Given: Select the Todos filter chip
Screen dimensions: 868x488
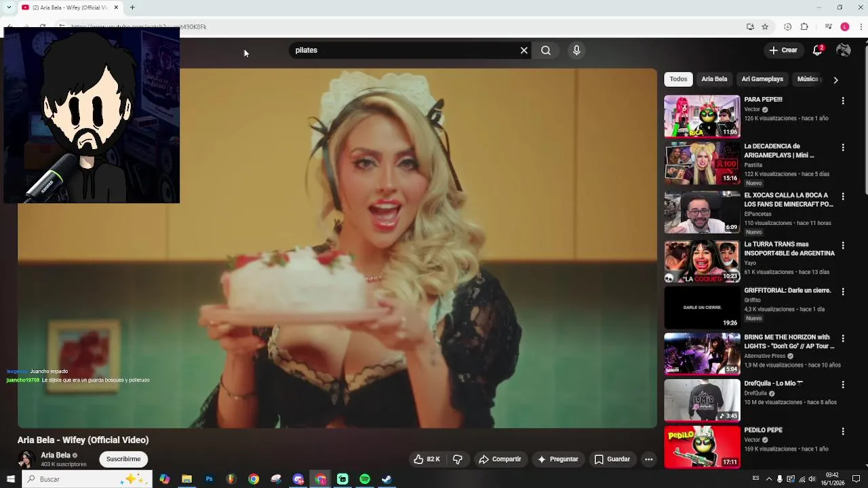Looking at the screenshot, I should (678, 79).
